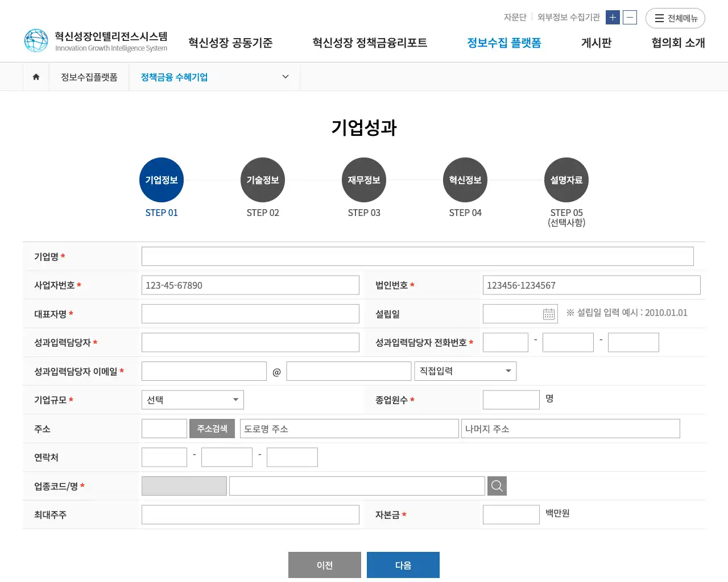Open the 기업규모 선택 dropdown

[x=192, y=400]
